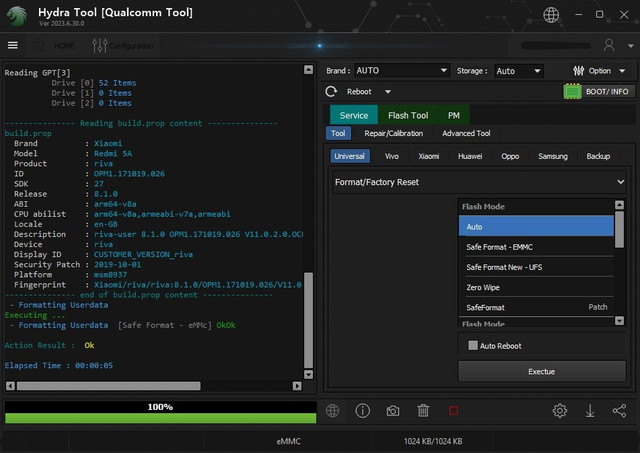The width and height of the screenshot is (640, 453).
Task: Click the Option sliders icon
Action: (x=578, y=71)
